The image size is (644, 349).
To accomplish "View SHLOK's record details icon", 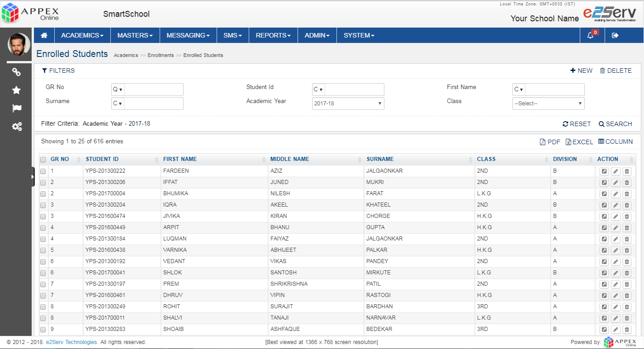I will tap(604, 273).
